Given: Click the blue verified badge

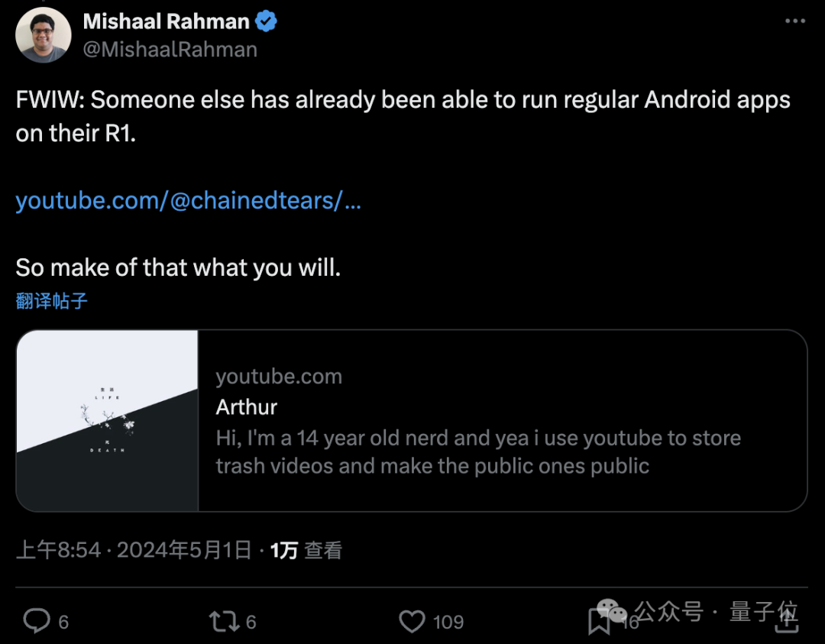Looking at the screenshot, I should tap(266, 21).
